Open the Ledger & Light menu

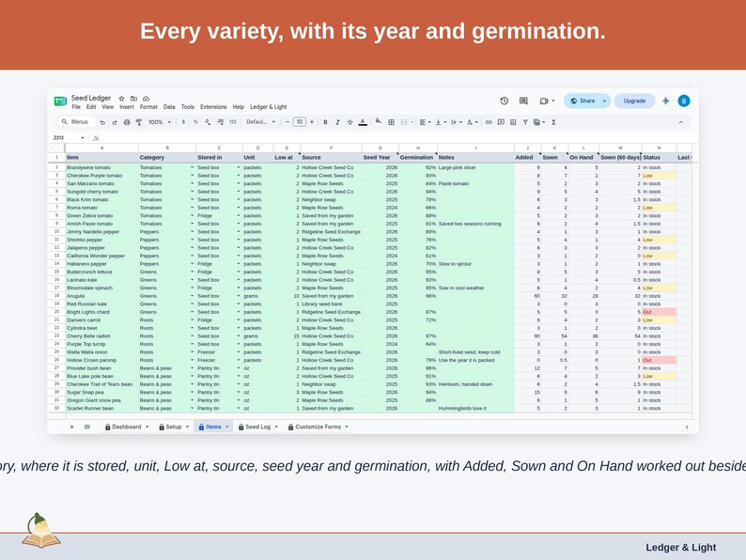[x=269, y=107]
